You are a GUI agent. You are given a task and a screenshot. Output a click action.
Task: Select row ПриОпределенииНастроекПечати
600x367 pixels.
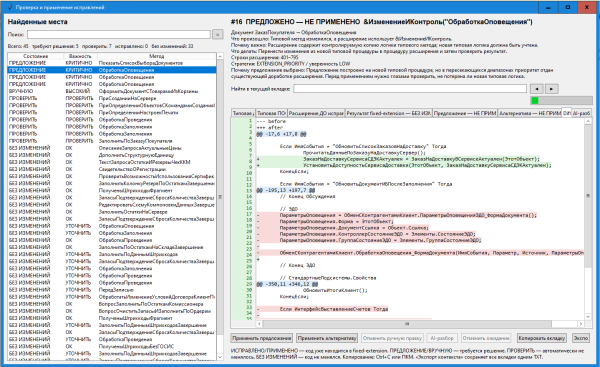[112, 113]
